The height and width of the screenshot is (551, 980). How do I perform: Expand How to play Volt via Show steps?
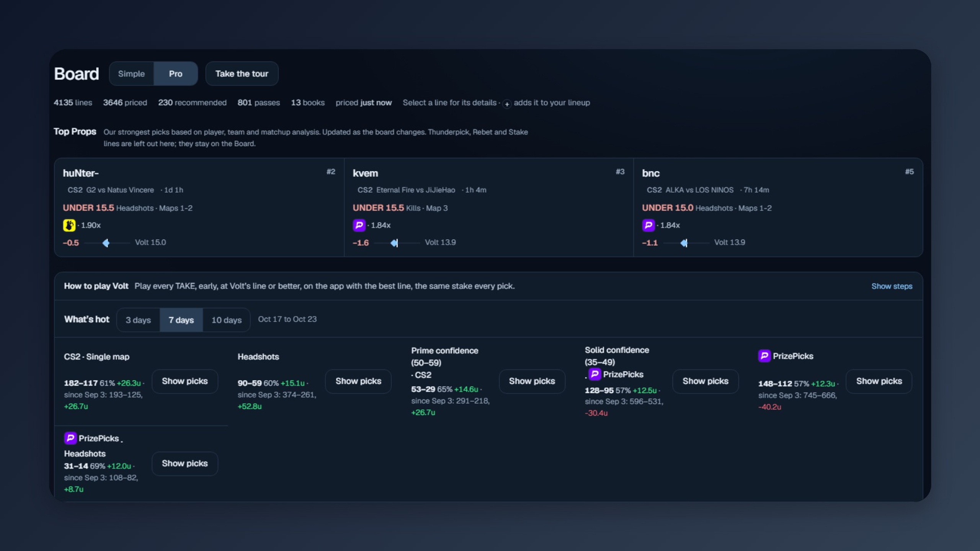point(892,286)
